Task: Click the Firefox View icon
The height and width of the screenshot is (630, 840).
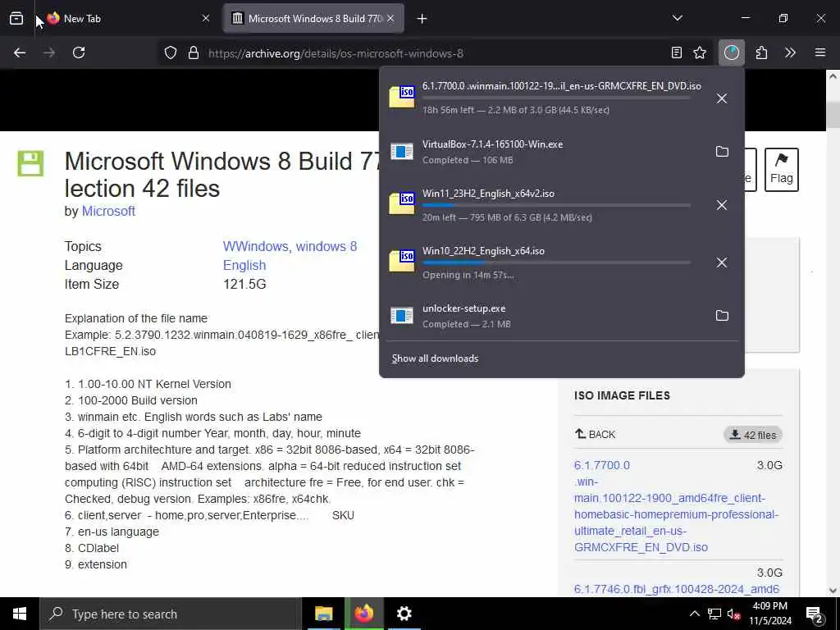Action: click(x=16, y=19)
